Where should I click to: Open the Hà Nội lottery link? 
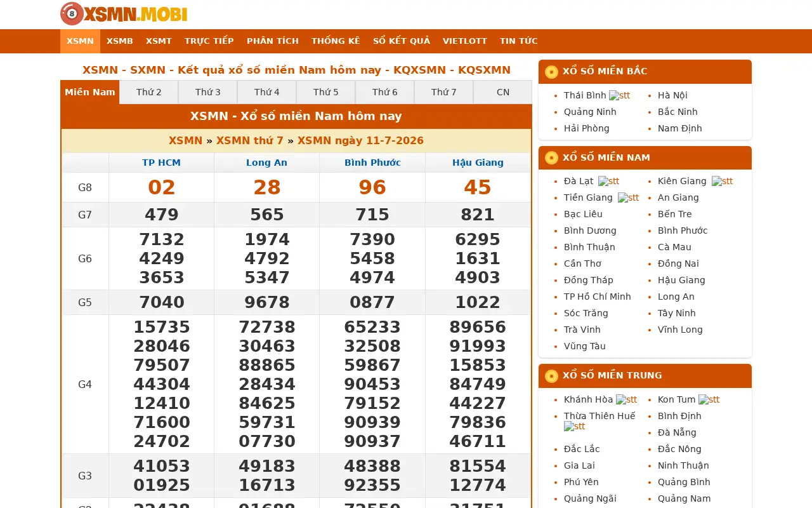[x=672, y=95]
